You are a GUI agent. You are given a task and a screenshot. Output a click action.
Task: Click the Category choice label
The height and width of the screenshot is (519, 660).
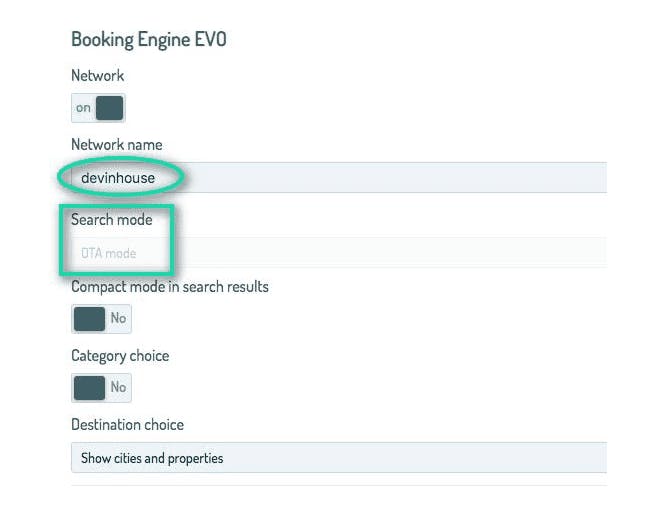[x=120, y=356]
